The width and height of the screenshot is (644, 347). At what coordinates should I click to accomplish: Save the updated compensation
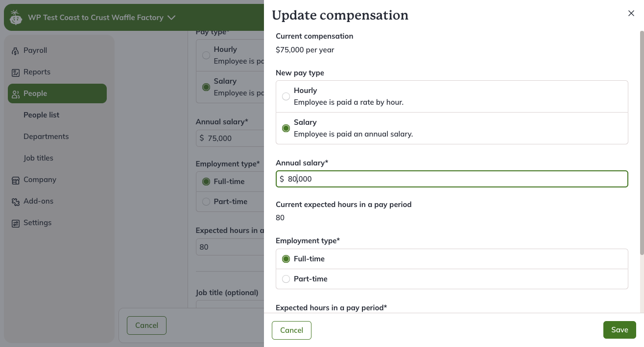(620, 330)
